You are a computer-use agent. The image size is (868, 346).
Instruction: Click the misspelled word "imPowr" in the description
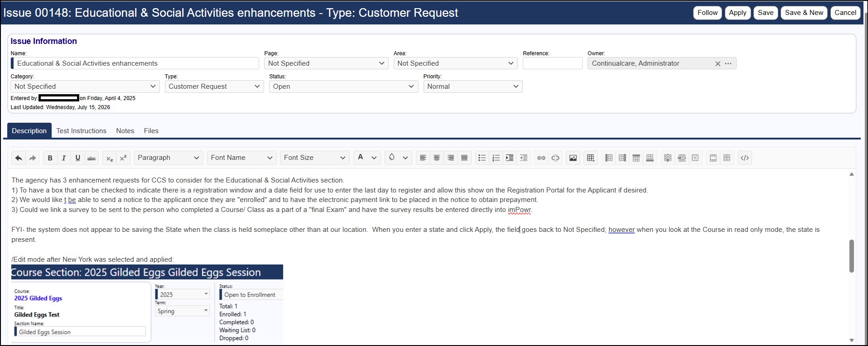click(x=519, y=210)
